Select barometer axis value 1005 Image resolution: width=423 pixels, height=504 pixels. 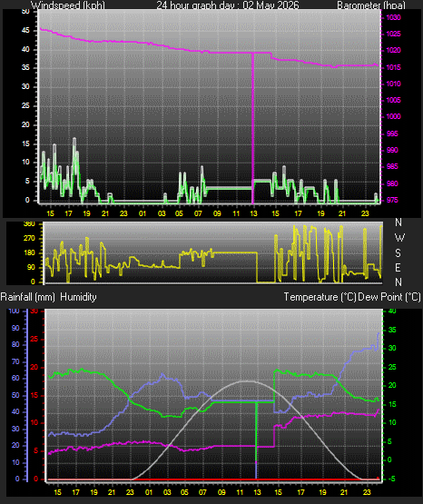[x=393, y=100]
